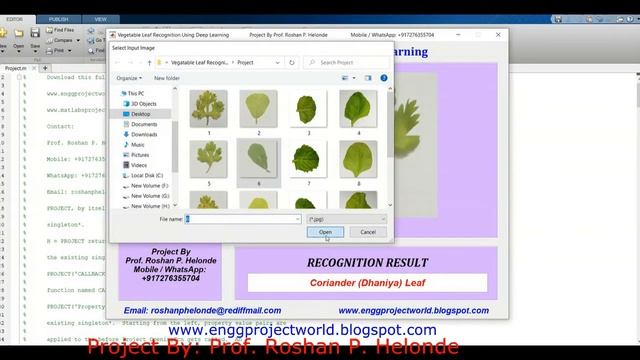This screenshot has height=360, width=640.
Task: Click New folder in the dialog toolbar
Action: click(167, 78)
